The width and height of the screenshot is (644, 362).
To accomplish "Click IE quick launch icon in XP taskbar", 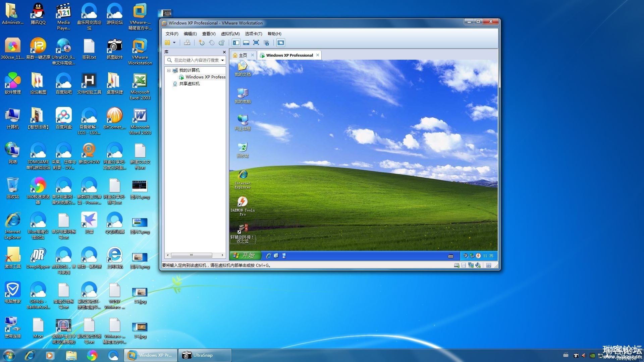I will (x=268, y=256).
